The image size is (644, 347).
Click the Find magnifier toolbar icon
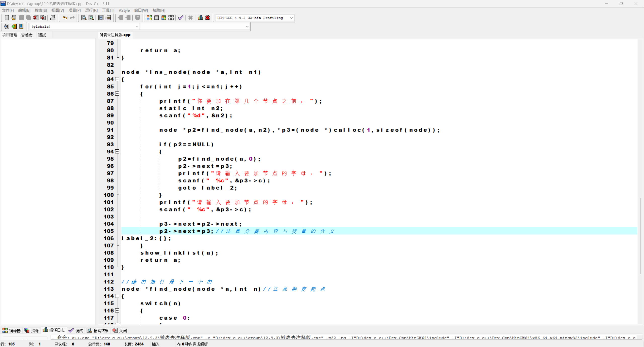coord(84,18)
